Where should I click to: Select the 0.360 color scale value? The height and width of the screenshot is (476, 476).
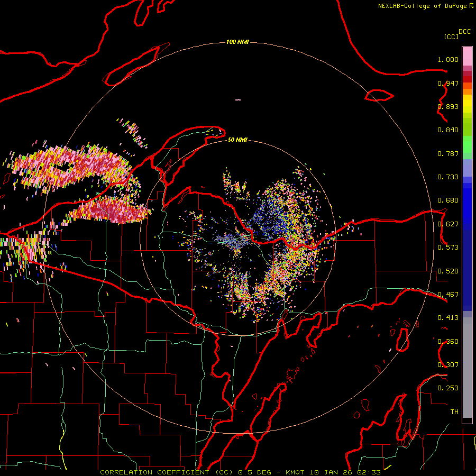(448, 342)
